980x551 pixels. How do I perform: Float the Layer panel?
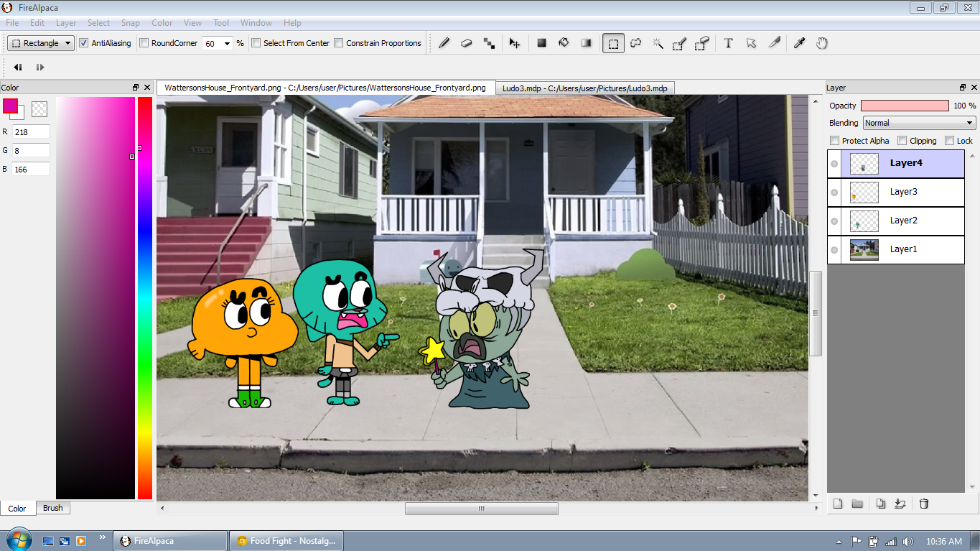[963, 88]
